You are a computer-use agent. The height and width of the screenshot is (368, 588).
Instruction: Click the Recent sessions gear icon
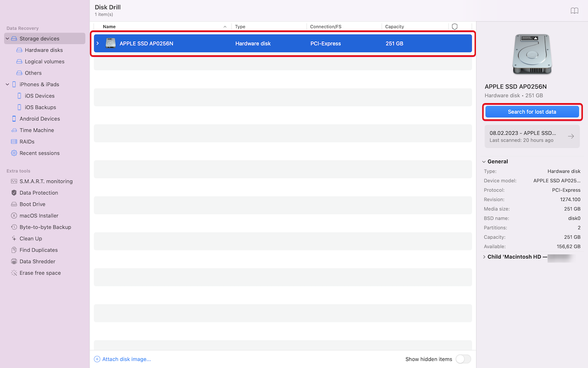tap(14, 153)
